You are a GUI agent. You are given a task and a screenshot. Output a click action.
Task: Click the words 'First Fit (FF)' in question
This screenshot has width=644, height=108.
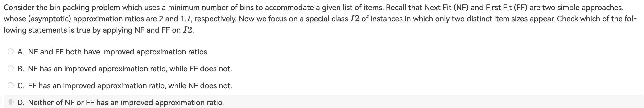507,8
